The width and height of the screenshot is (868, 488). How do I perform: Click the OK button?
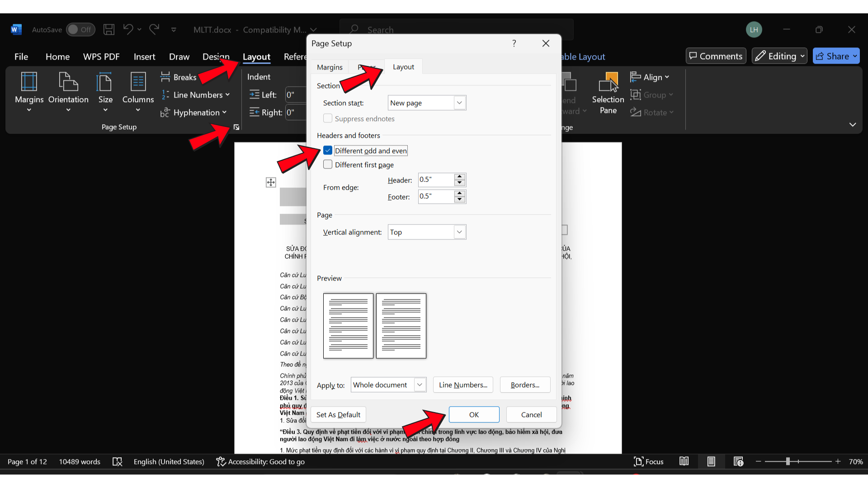(x=474, y=414)
